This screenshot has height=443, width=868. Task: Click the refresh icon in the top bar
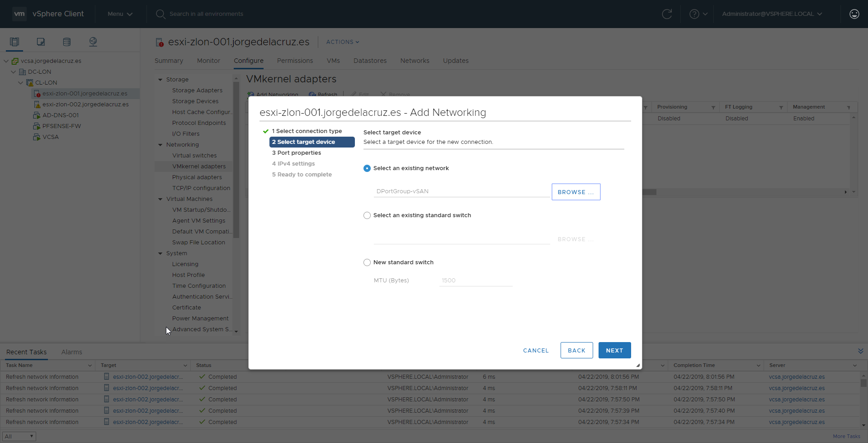pyautogui.click(x=667, y=14)
